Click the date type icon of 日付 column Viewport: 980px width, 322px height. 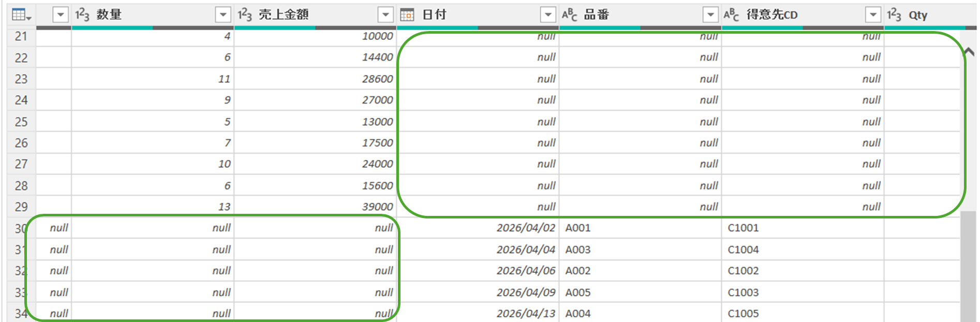(407, 15)
